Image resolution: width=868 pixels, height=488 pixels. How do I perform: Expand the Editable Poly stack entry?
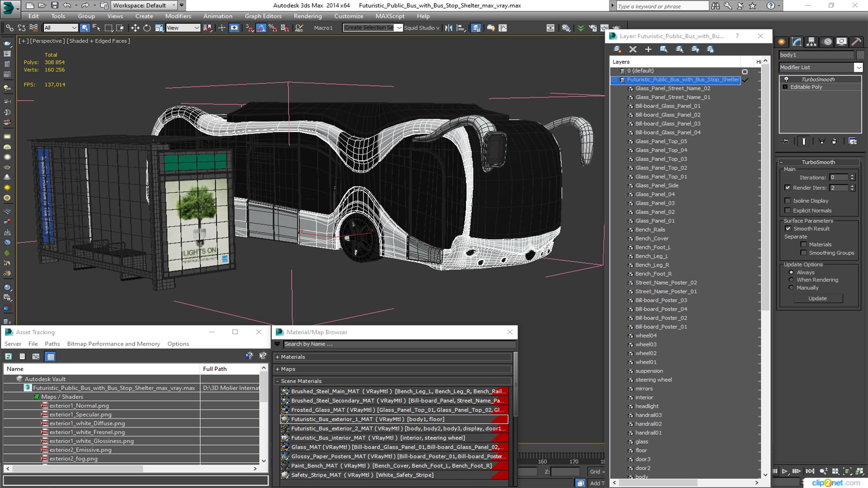tap(785, 87)
